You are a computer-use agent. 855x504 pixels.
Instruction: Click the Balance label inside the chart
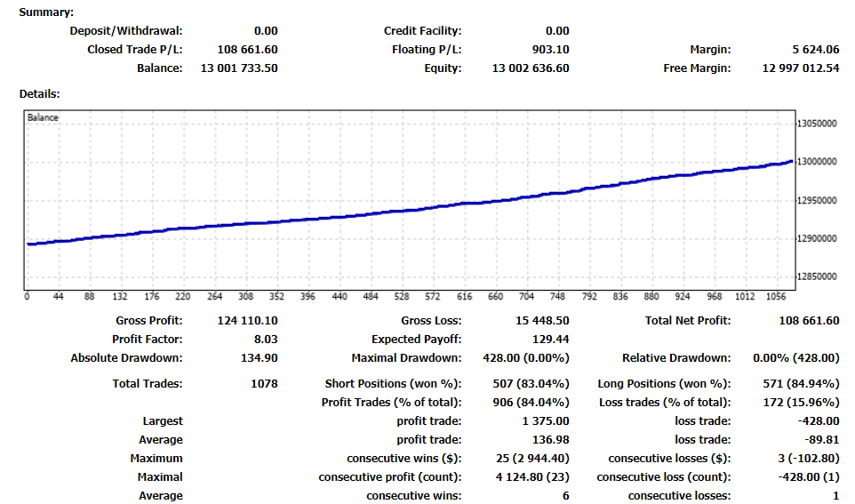[x=43, y=117]
